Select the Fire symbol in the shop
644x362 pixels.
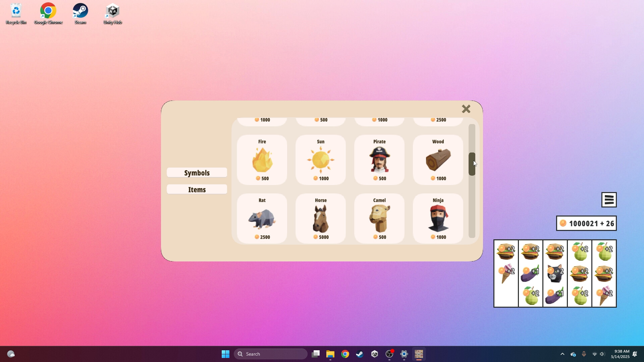tap(262, 160)
